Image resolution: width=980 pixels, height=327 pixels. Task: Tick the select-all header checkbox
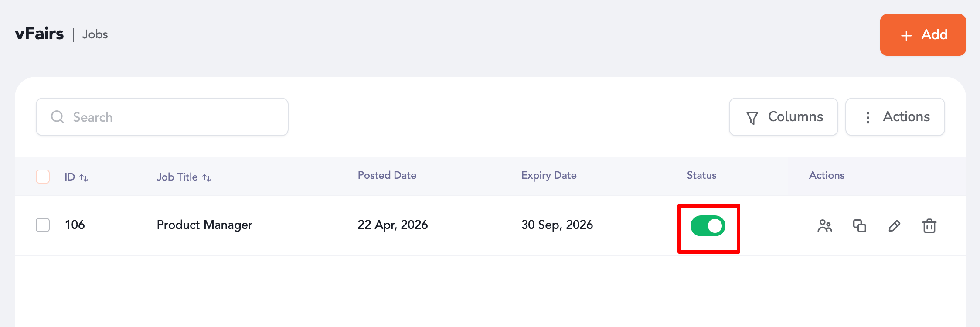[x=43, y=177]
